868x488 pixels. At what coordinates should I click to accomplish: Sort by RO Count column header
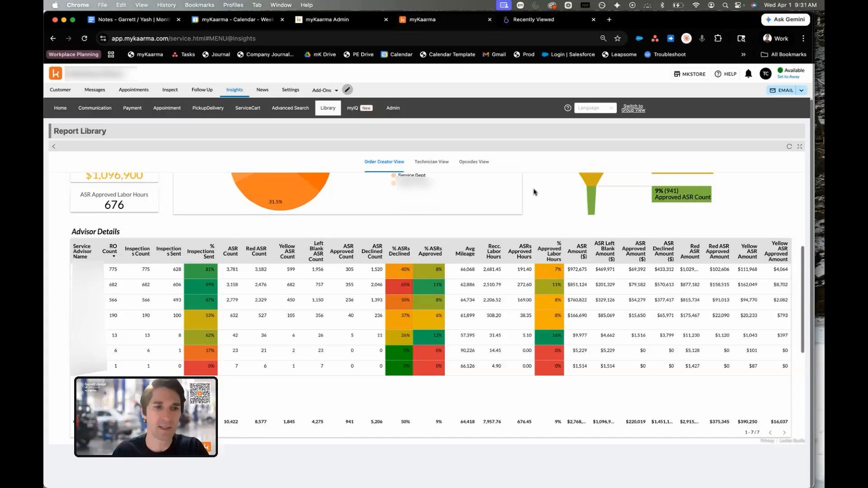(x=110, y=251)
